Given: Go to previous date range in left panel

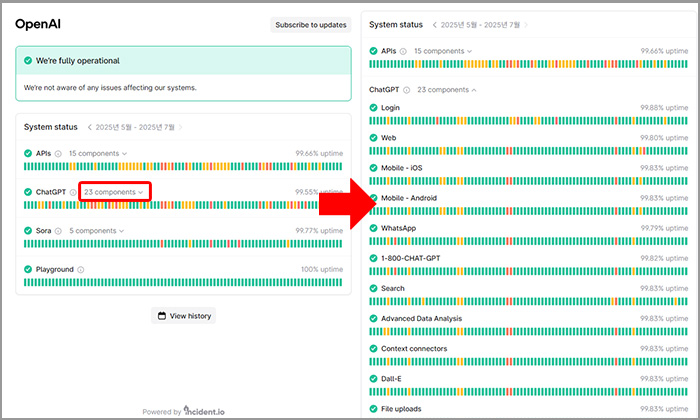Looking at the screenshot, I should tap(90, 127).
